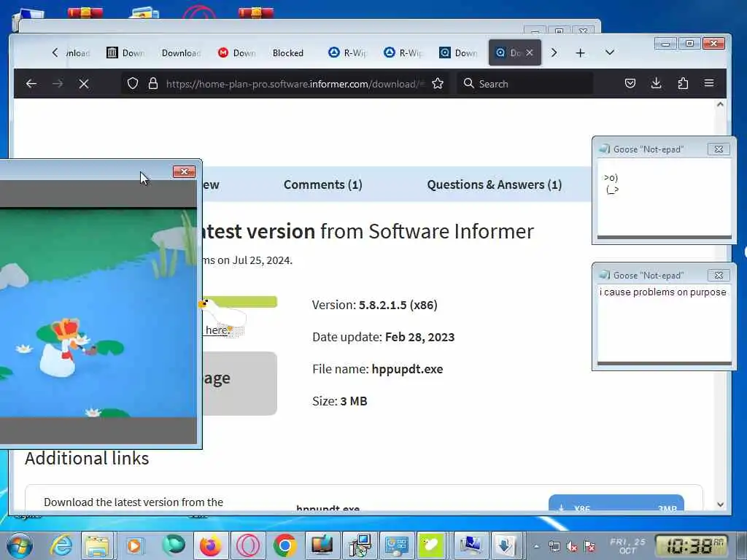Viewport: 747px width, 560px height.
Task: Click the page scrollbar up arrow
Action: point(720,104)
